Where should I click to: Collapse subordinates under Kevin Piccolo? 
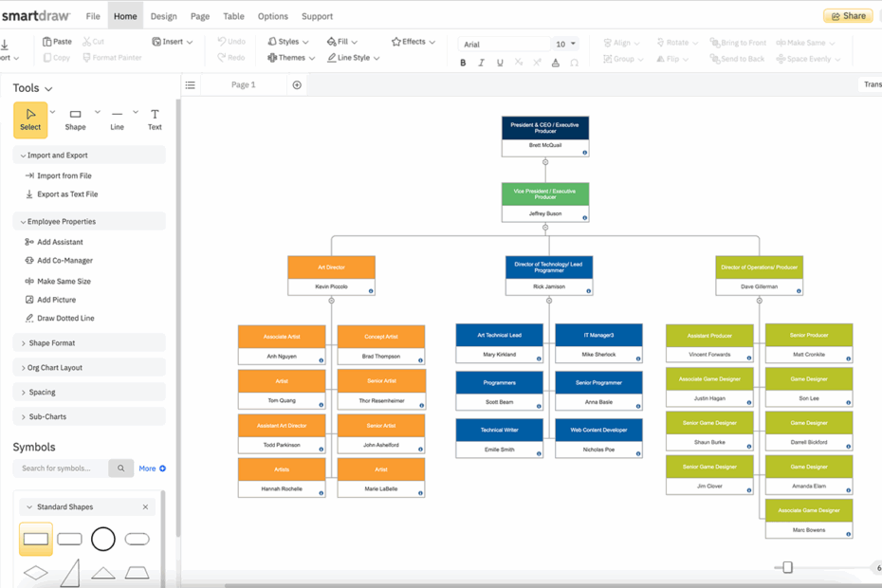point(331,301)
